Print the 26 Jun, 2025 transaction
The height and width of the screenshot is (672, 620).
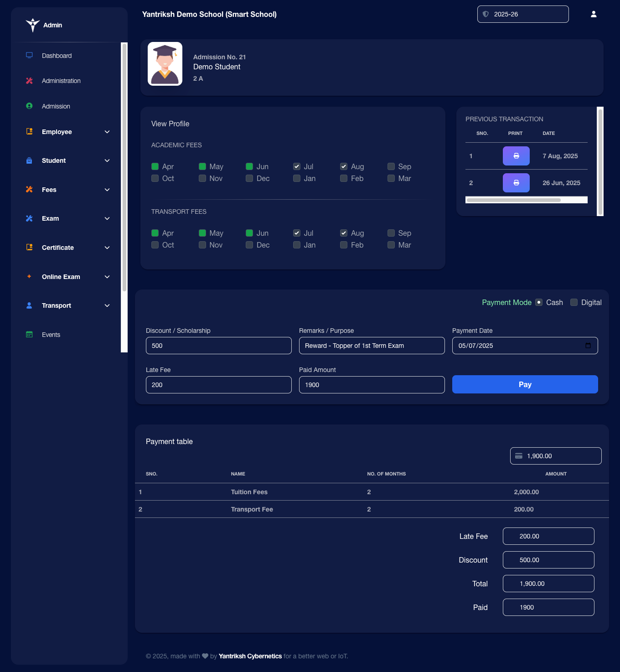tap(516, 182)
